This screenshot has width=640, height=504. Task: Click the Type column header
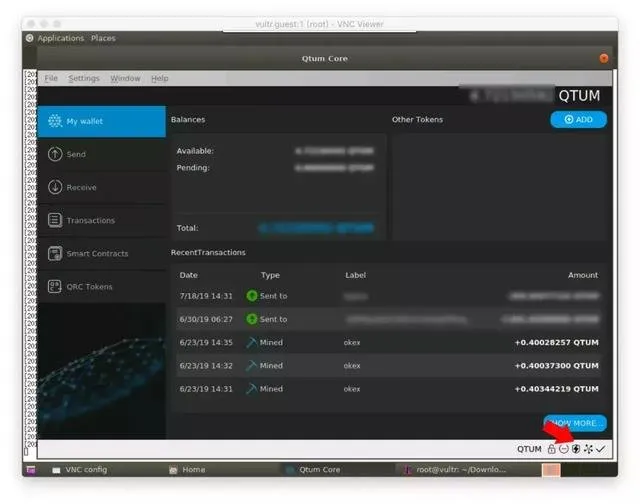[270, 275]
